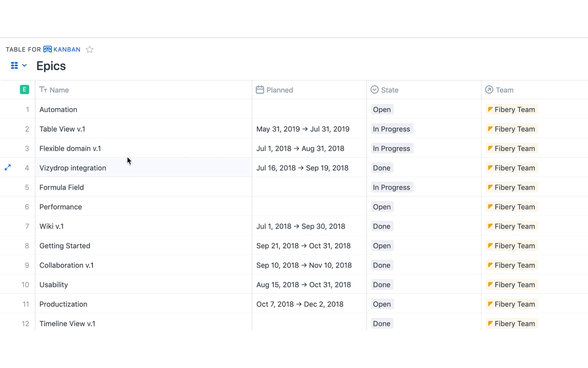Click the relation arrow icon in Team header
This screenshot has height=368, width=588.
coord(488,90)
